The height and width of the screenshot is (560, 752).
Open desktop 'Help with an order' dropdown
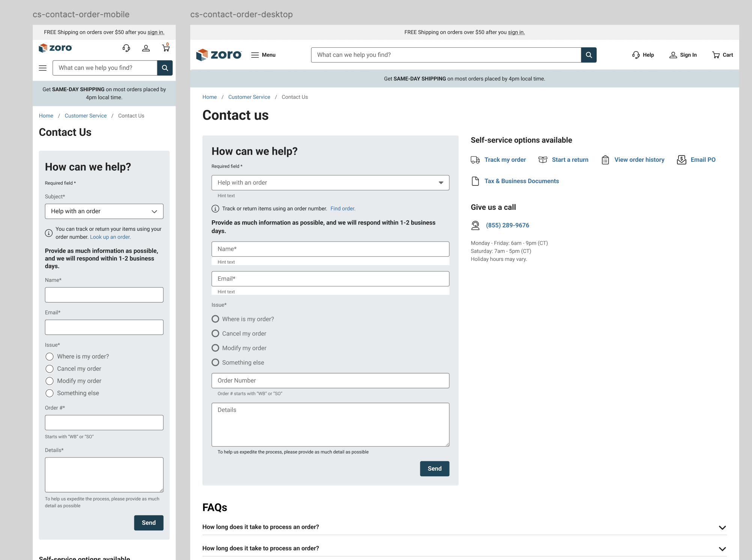[x=330, y=183]
